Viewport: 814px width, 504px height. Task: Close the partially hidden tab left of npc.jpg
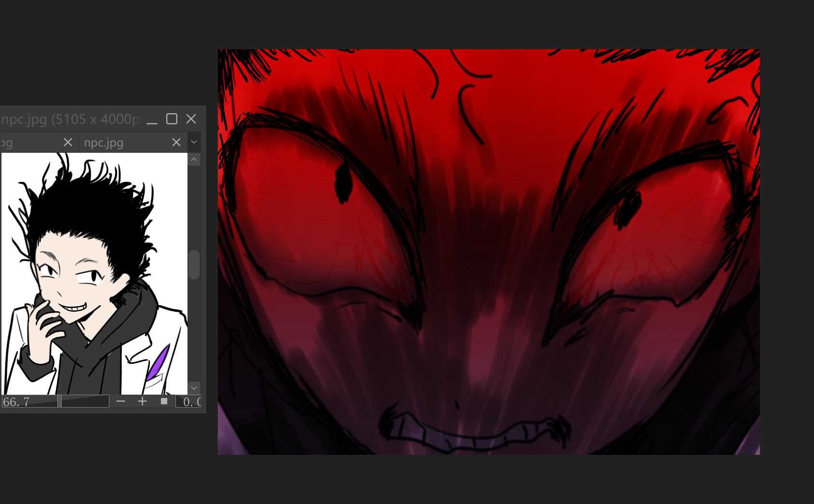tap(68, 142)
